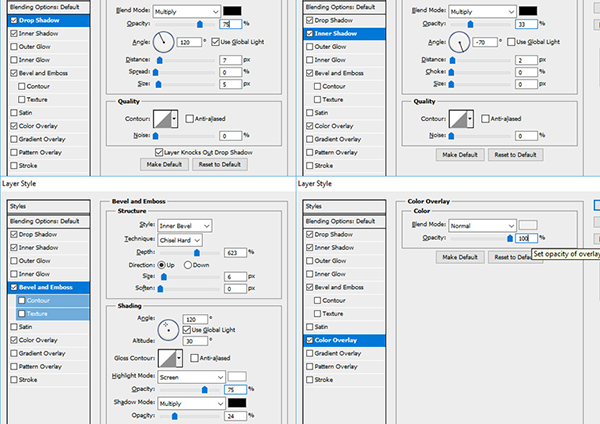Open the Inner Shadow Quality contour thumbnail
This screenshot has height=424, width=600.
(x=459, y=118)
